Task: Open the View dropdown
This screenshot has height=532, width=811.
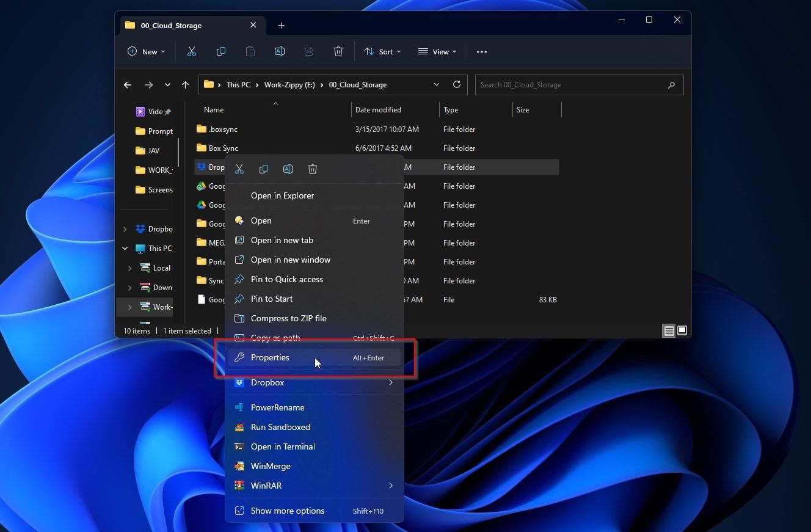Action: click(x=437, y=51)
